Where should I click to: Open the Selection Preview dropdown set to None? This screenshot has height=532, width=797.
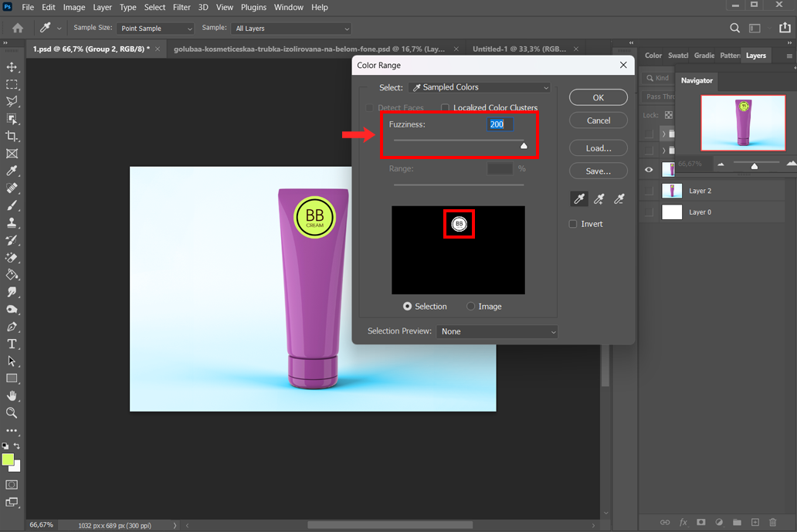[x=497, y=331]
